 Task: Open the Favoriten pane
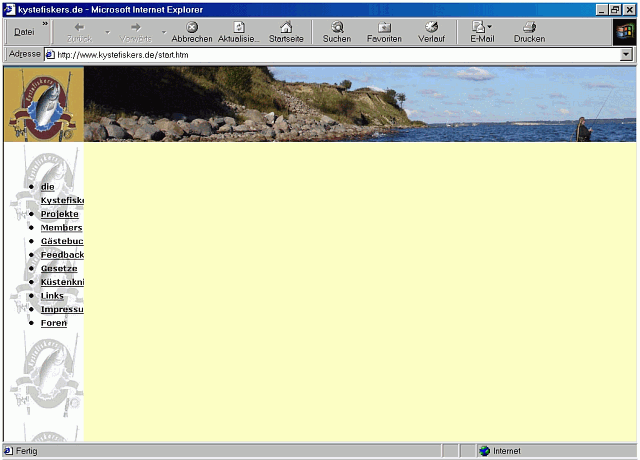[x=384, y=32]
